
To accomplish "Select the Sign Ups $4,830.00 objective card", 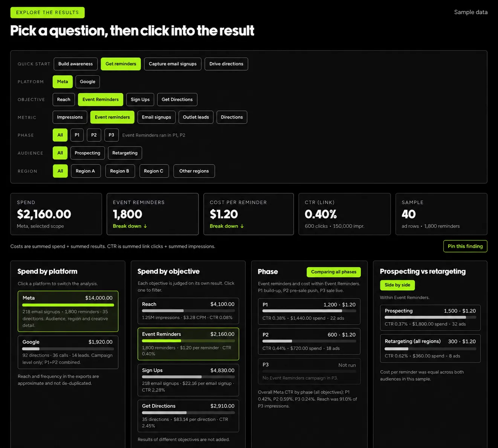I will coord(188,380).
